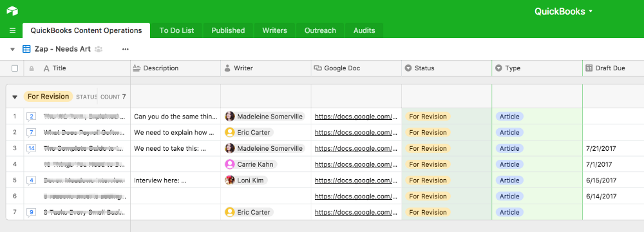The width and height of the screenshot is (644, 232).
Task: Click row number 4
Action: [x=15, y=164]
